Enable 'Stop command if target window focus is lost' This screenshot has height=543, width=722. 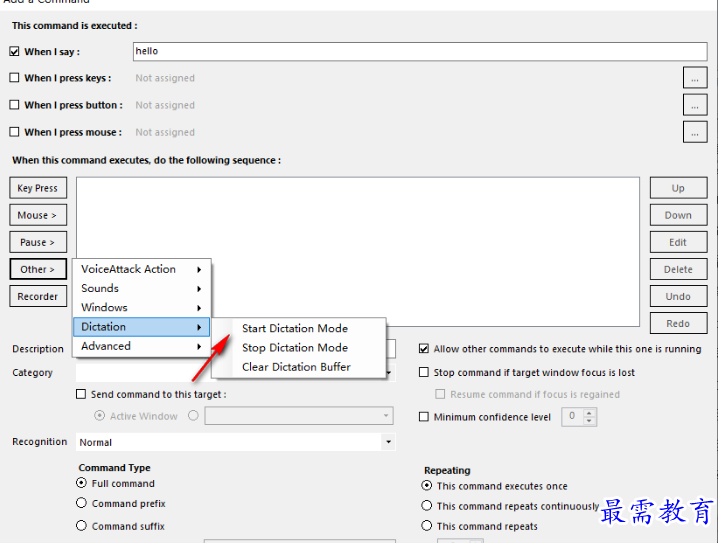coord(424,373)
